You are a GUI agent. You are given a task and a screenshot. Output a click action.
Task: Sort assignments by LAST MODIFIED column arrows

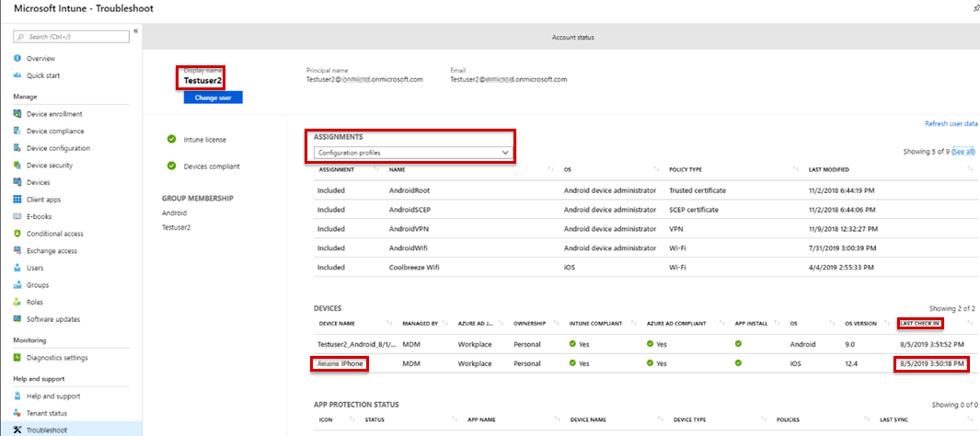click(x=969, y=170)
